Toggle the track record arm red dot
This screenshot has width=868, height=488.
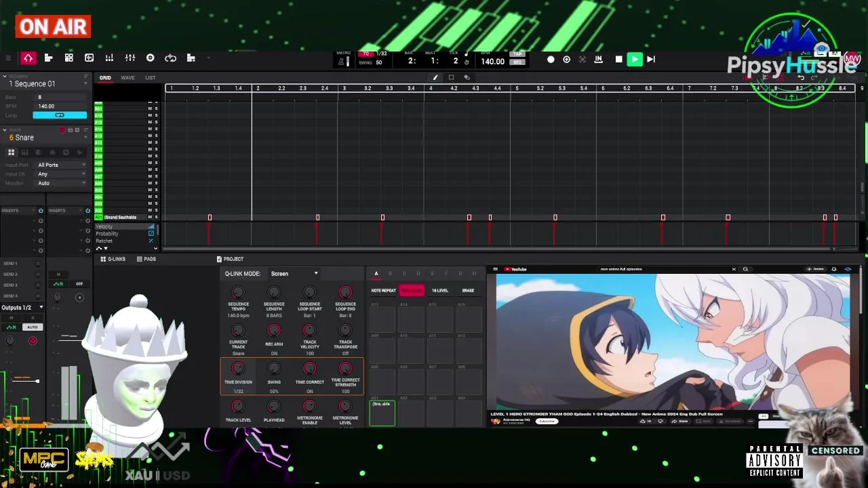62,130
